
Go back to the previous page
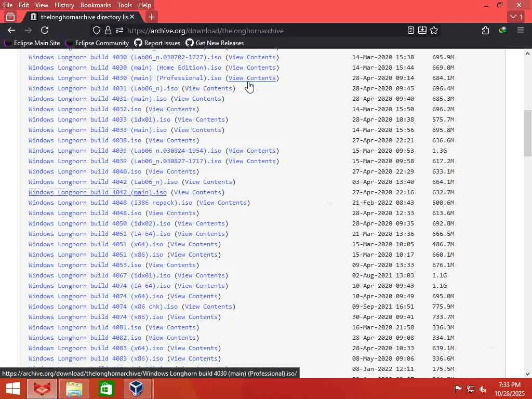pyautogui.click(x=11, y=31)
